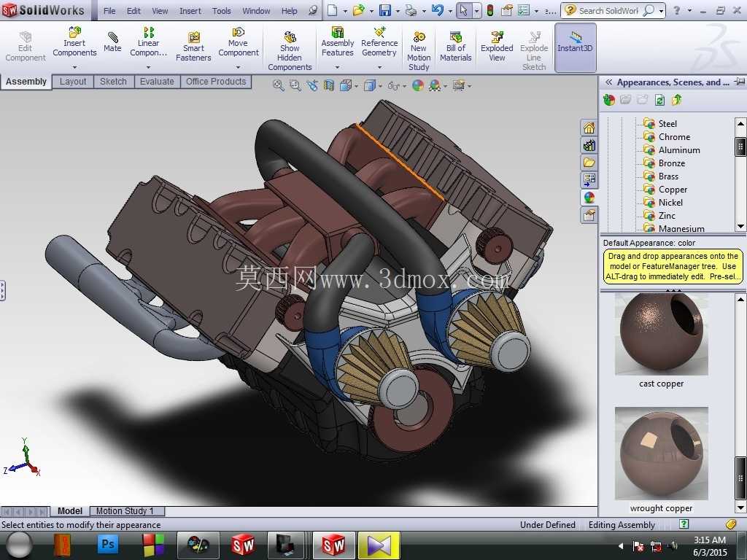Click the up one level folder icon
This screenshot has height=560, width=747.
click(677, 100)
